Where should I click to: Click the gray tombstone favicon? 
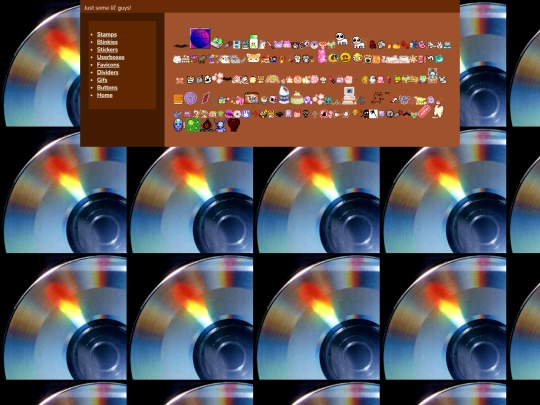pos(200,80)
